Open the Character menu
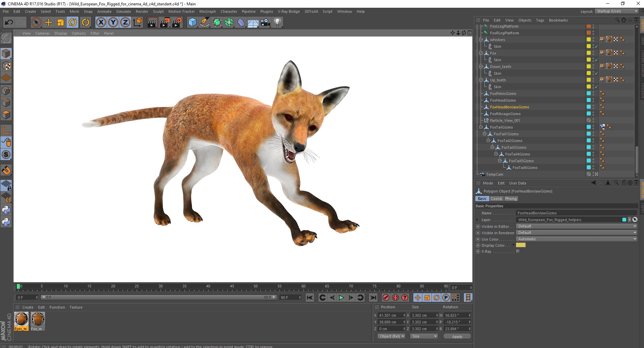This screenshot has height=348, width=644. click(x=229, y=11)
